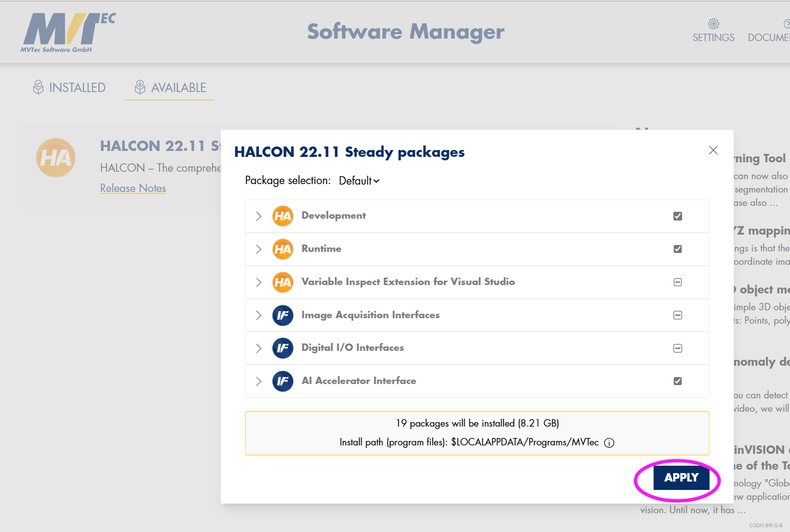
Task: Open Settings via the gear icon
Action: coord(713,24)
